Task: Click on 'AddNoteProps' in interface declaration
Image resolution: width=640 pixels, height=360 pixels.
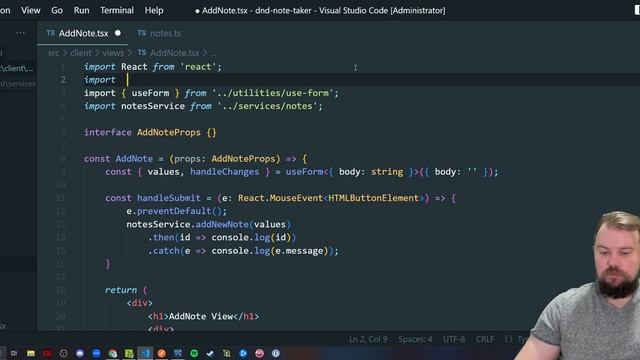Action: (x=169, y=132)
